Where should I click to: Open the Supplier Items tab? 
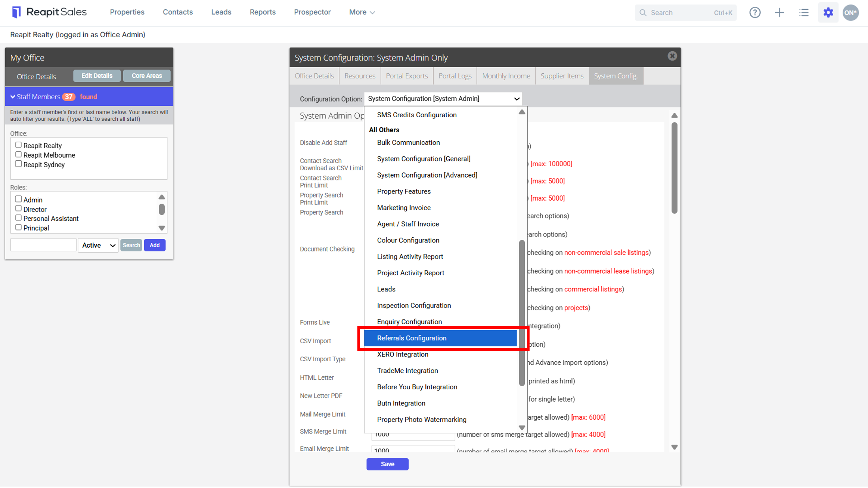click(562, 76)
